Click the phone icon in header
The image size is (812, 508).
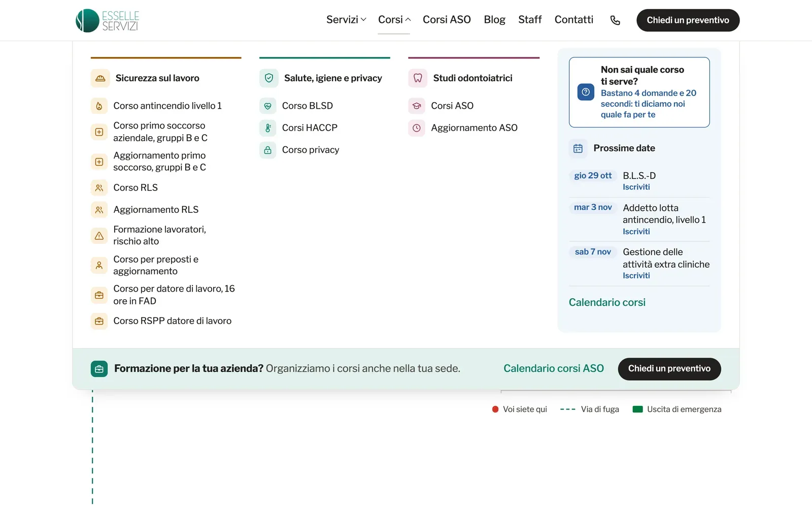pyautogui.click(x=615, y=20)
